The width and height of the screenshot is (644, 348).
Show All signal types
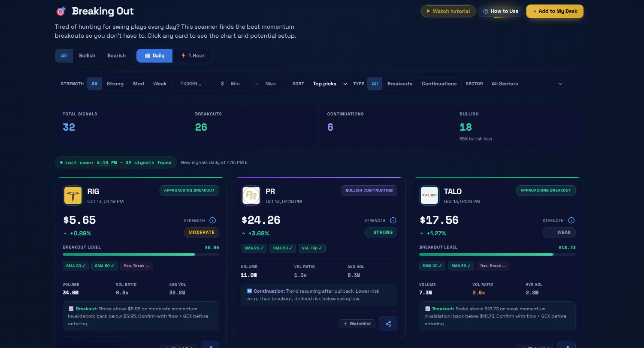pyautogui.click(x=375, y=84)
